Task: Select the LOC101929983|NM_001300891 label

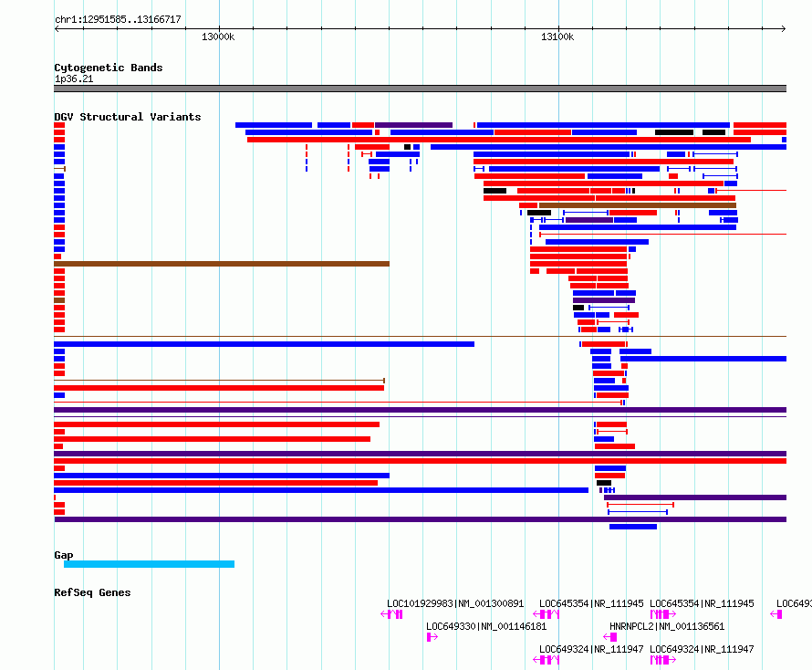Action: coord(455,603)
